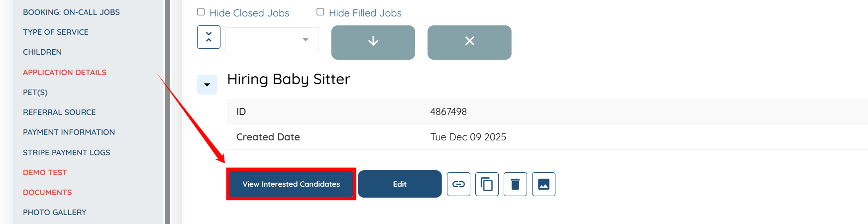
Task: Enable Hide Closed Jobs checkbox
Action: [x=201, y=12]
